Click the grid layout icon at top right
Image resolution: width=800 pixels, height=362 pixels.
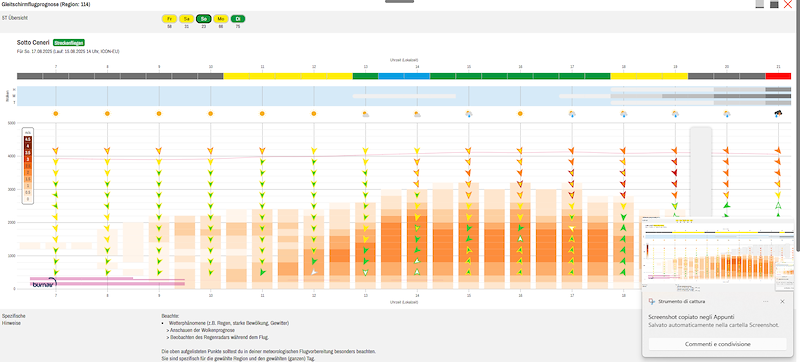click(x=774, y=4)
